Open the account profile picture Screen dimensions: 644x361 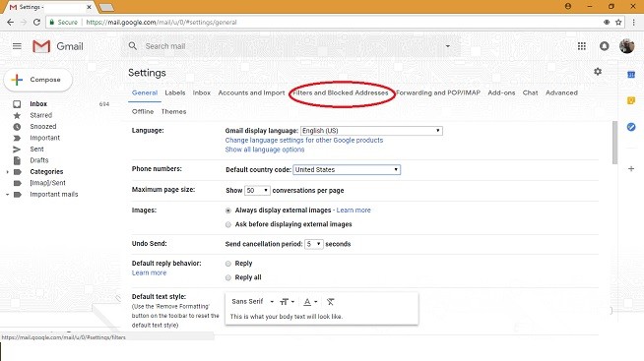[x=626, y=46]
